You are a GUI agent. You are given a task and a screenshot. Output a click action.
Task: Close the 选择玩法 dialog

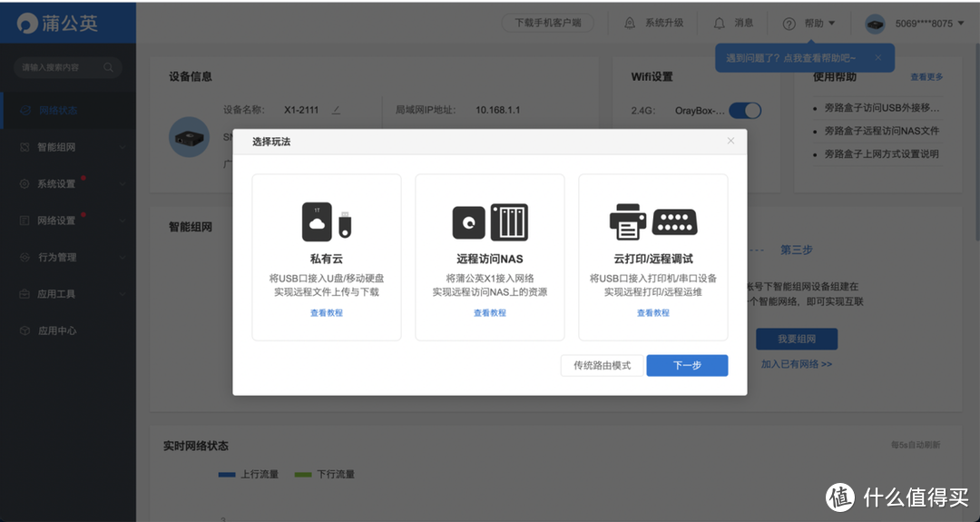point(730,141)
